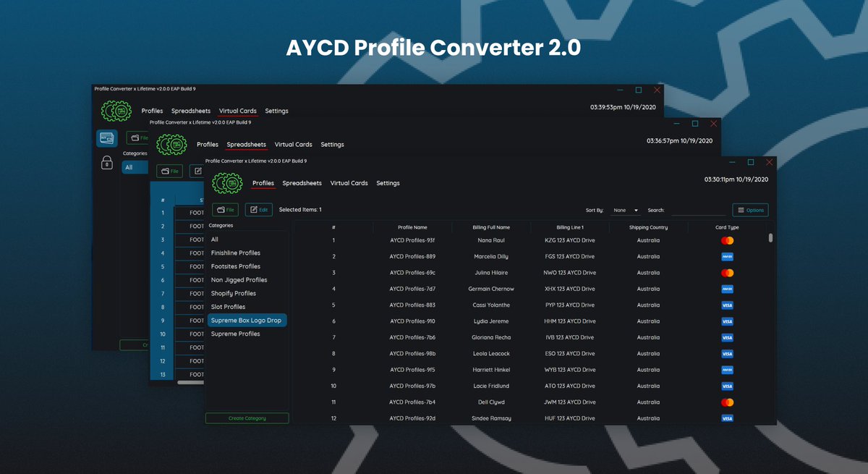Click the Amex icon in Marcelia Dilly's row
The height and width of the screenshot is (474, 868).
coord(728,256)
